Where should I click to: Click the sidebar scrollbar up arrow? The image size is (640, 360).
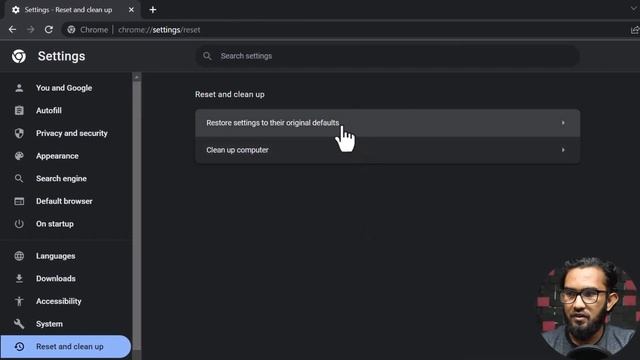(137, 77)
